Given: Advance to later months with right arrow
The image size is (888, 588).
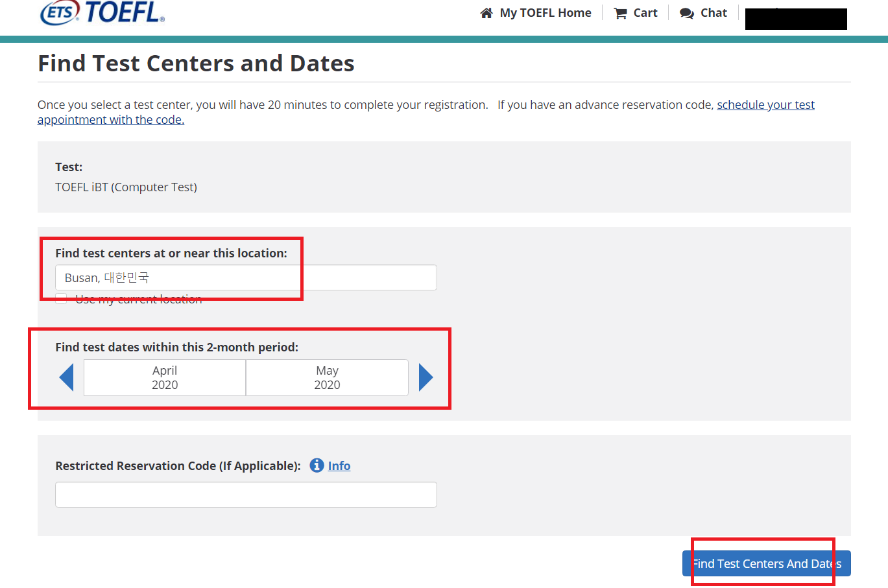Looking at the screenshot, I should (x=426, y=377).
